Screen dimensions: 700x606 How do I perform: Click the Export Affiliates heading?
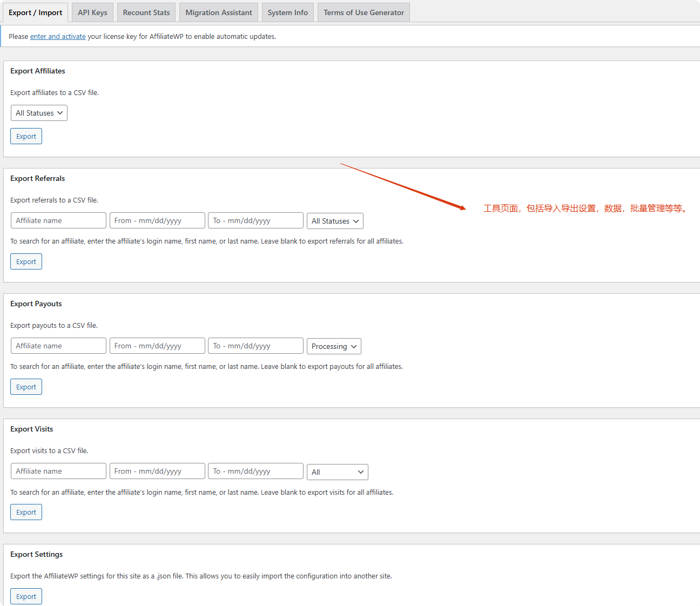38,71
